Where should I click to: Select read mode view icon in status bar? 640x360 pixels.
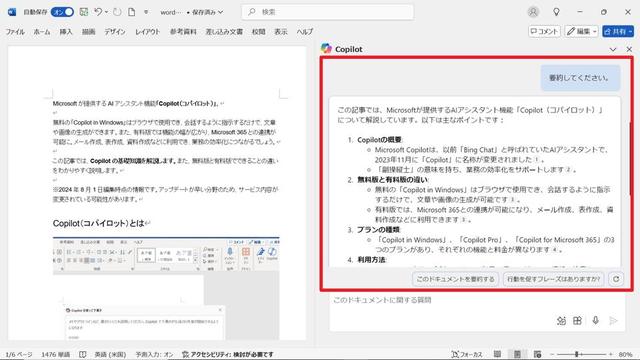(497, 354)
